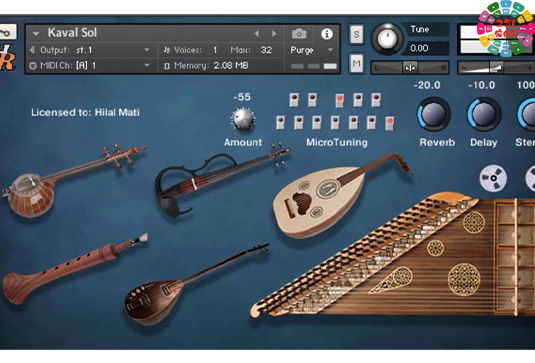This screenshot has width=535, height=363.
Task: Click the output speaker icon
Action: [x=33, y=50]
